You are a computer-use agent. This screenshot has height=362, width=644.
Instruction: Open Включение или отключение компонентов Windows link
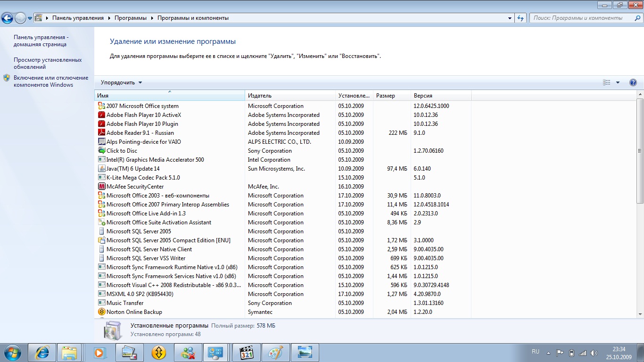[51, 82]
